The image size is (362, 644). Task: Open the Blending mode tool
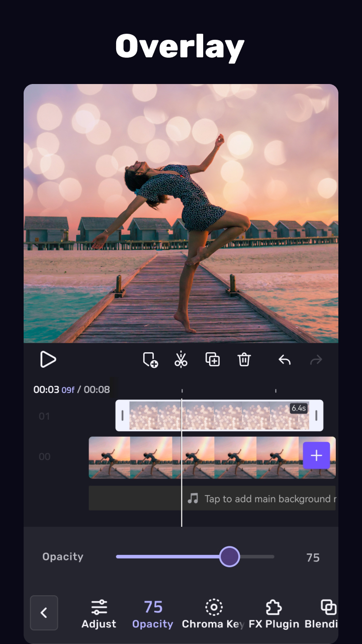(x=328, y=614)
